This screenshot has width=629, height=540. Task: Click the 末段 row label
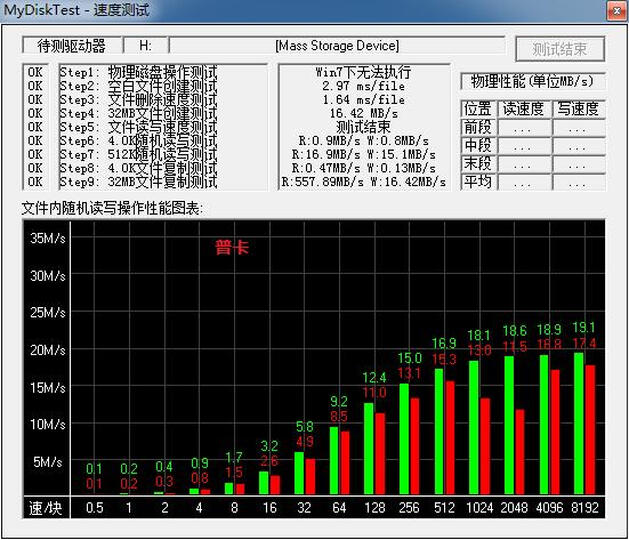pos(478,164)
